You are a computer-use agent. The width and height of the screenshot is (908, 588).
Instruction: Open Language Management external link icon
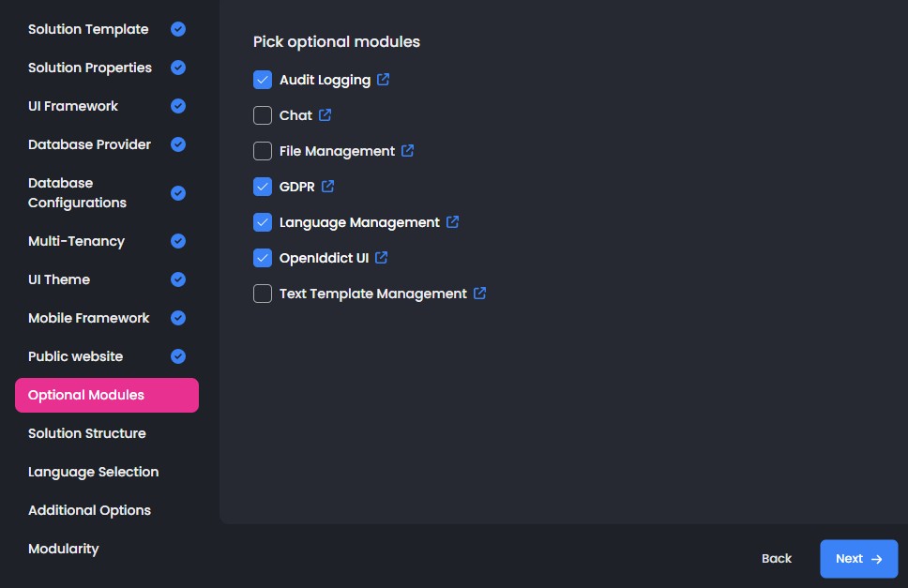click(452, 222)
